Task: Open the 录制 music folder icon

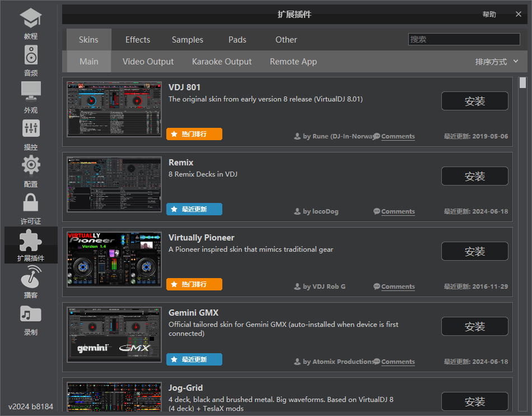Action: (31, 314)
